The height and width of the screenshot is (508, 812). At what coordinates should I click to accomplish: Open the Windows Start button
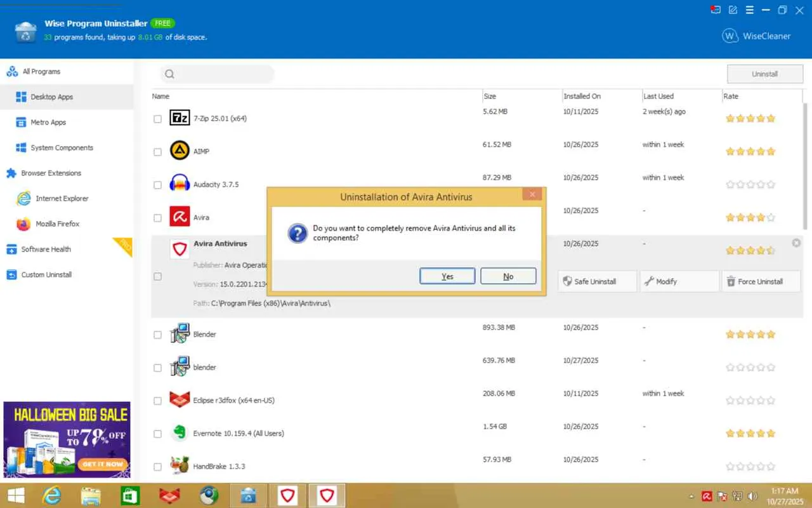click(16, 495)
